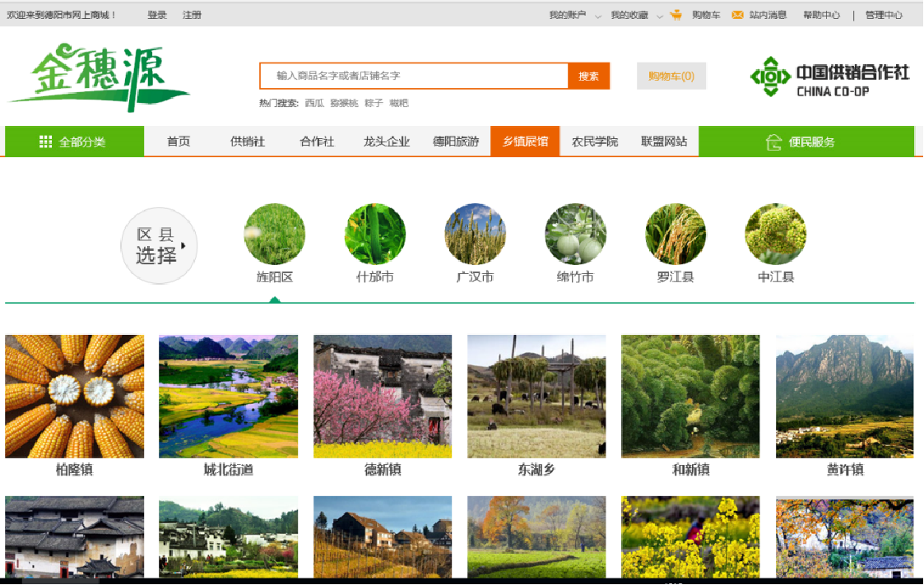
Task: Click the house icon beside 便民服务
Action: point(773,142)
